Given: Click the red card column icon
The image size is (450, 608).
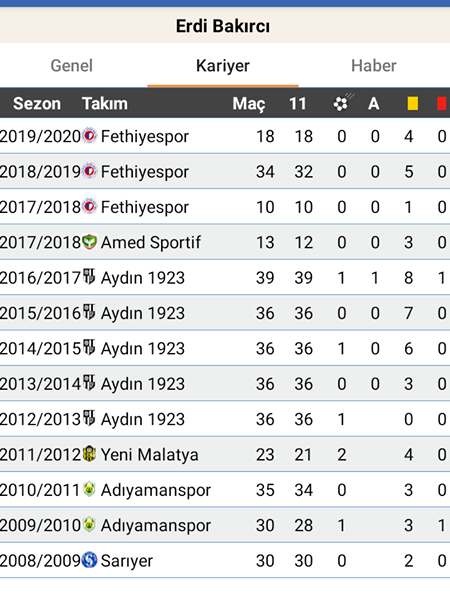Looking at the screenshot, I should 442,104.
